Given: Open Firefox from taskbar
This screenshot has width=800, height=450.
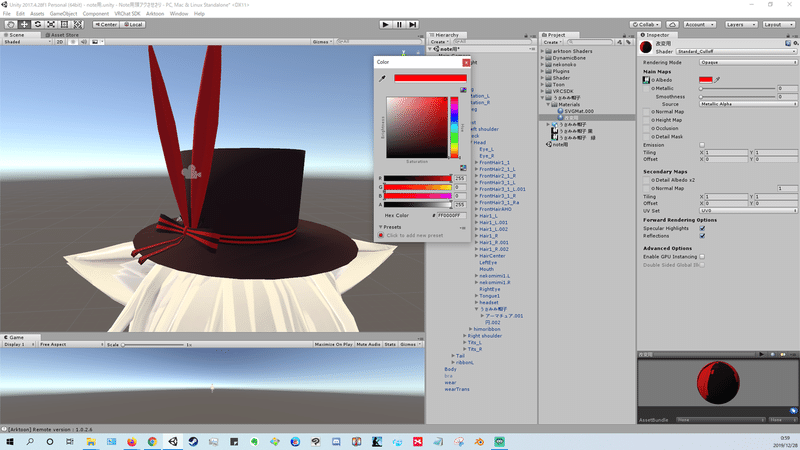Looking at the screenshot, I should [132, 441].
